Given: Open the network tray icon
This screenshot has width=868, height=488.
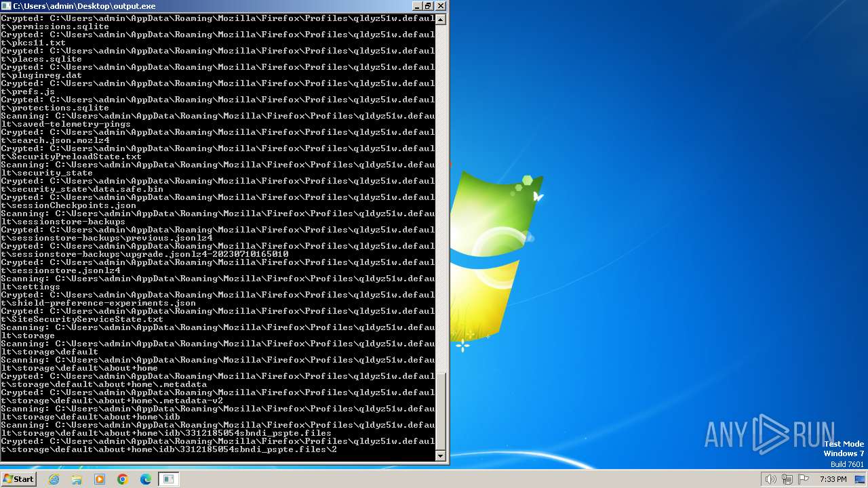Looking at the screenshot, I should (x=787, y=479).
